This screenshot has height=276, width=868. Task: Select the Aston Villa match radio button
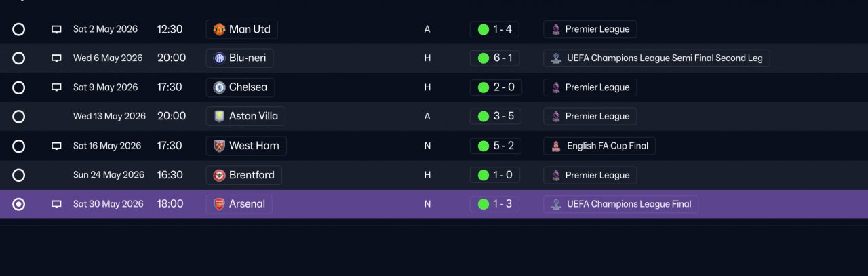19,117
